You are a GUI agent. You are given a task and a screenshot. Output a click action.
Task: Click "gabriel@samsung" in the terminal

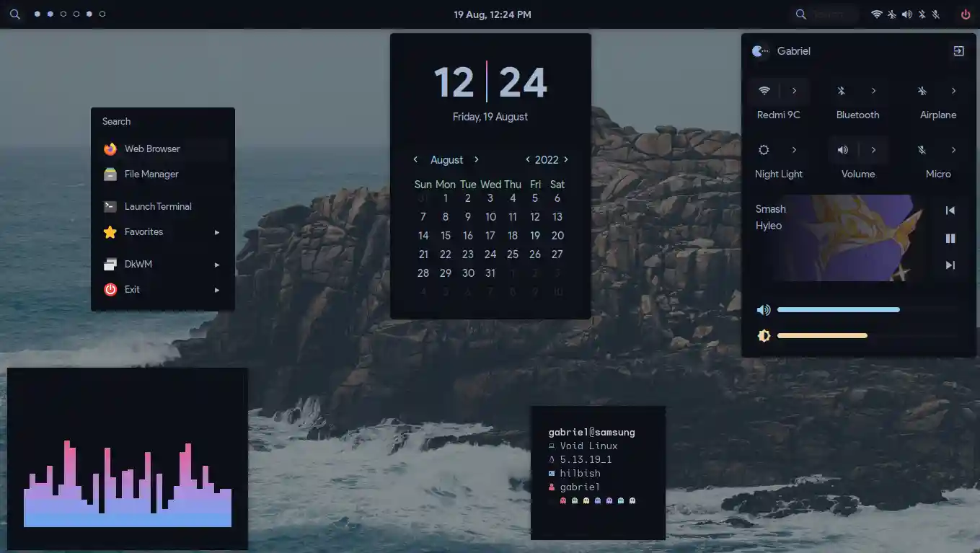pos(592,433)
